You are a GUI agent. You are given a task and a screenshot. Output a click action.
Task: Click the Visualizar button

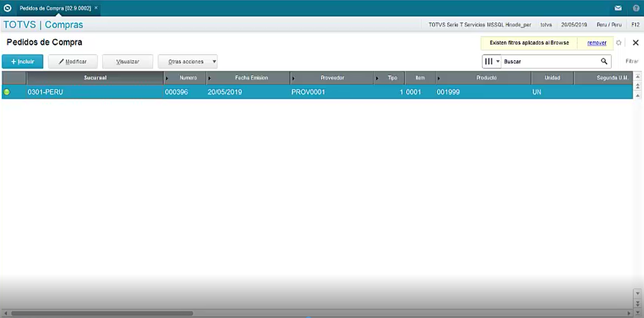128,61
